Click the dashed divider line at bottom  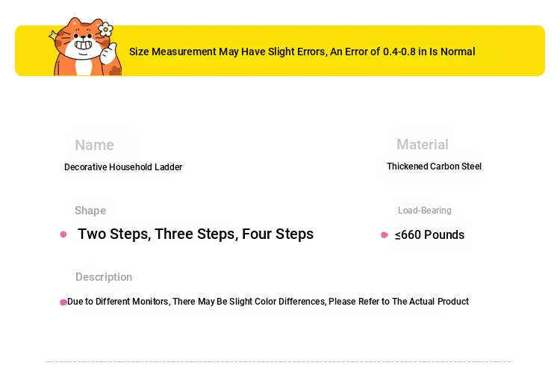pos(279,361)
